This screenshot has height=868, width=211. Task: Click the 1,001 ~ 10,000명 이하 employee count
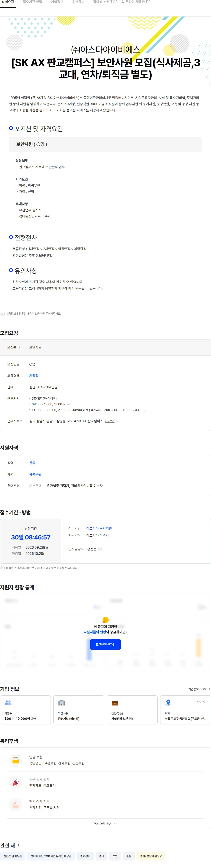[x=20, y=719]
